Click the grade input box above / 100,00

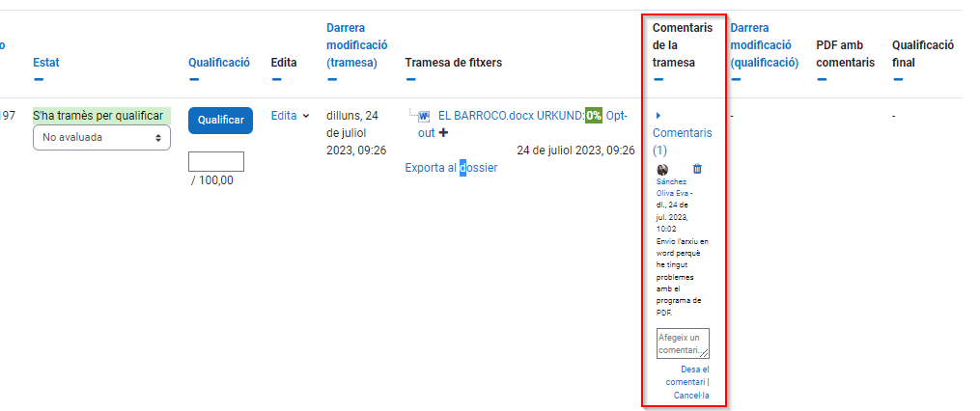pyautogui.click(x=216, y=161)
